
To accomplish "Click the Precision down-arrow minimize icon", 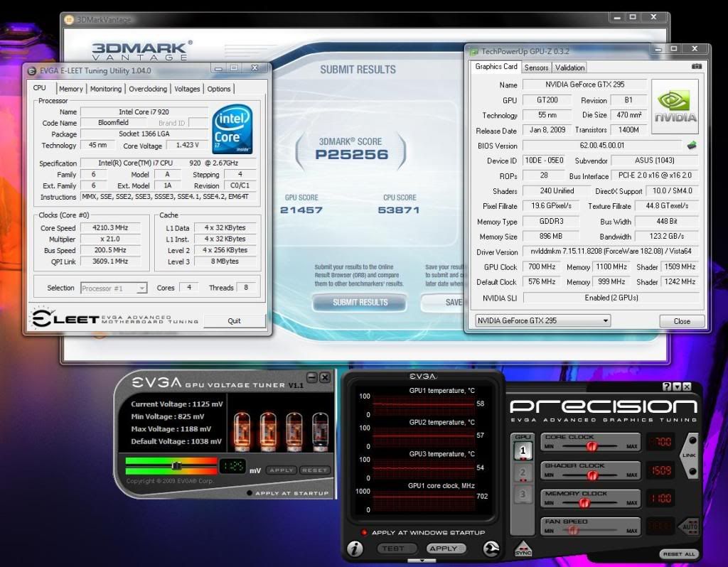I will click(x=677, y=387).
